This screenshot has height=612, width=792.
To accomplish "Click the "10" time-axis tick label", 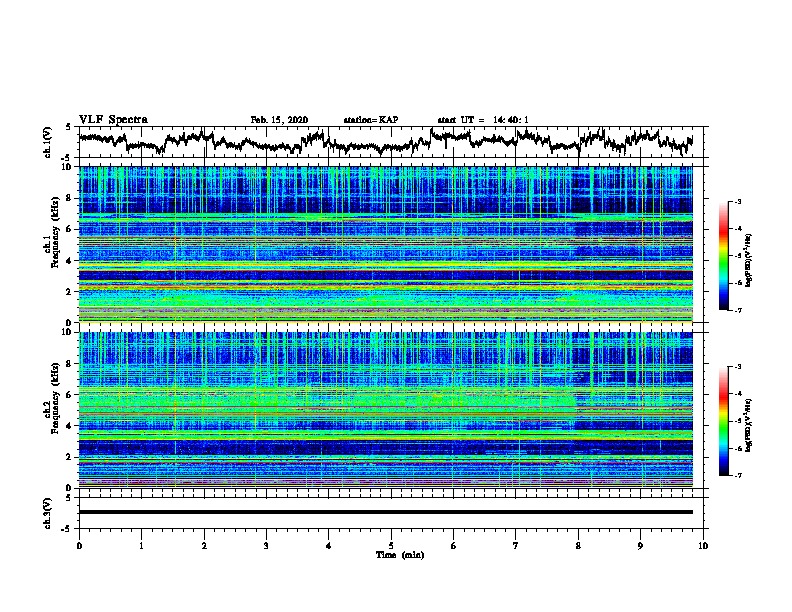I will 703,545.
